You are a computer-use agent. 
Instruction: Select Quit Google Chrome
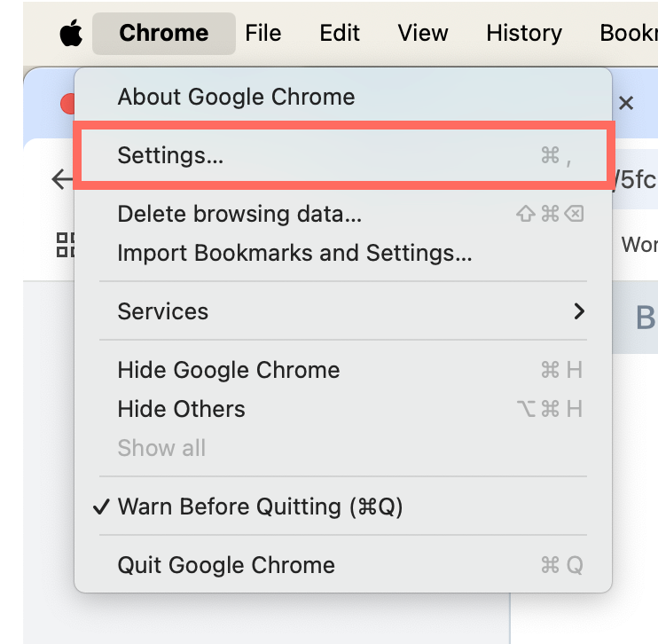[226, 565]
